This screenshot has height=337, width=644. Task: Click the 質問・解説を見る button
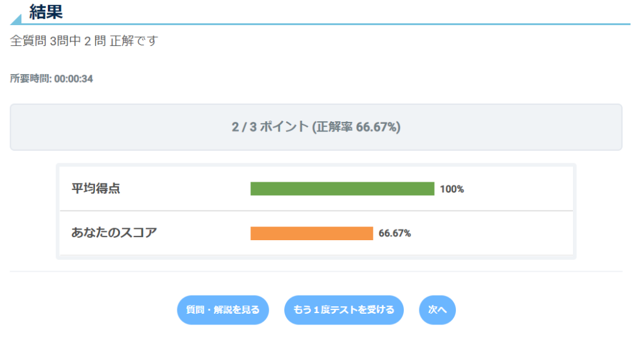(223, 310)
